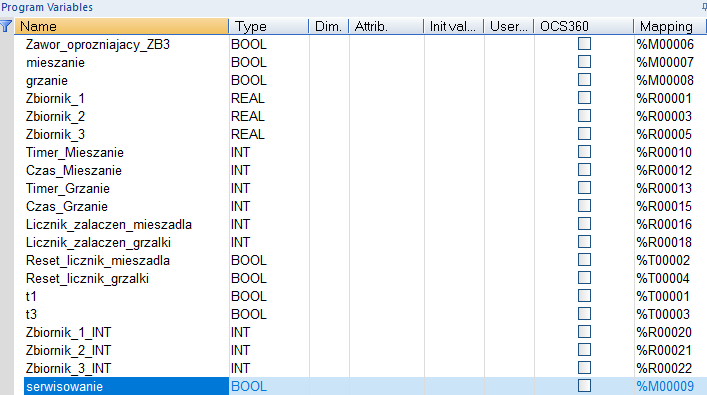This screenshot has height=395, width=707.
Task: Select the t3 variable name
Action: pyautogui.click(x=31, y=315)
